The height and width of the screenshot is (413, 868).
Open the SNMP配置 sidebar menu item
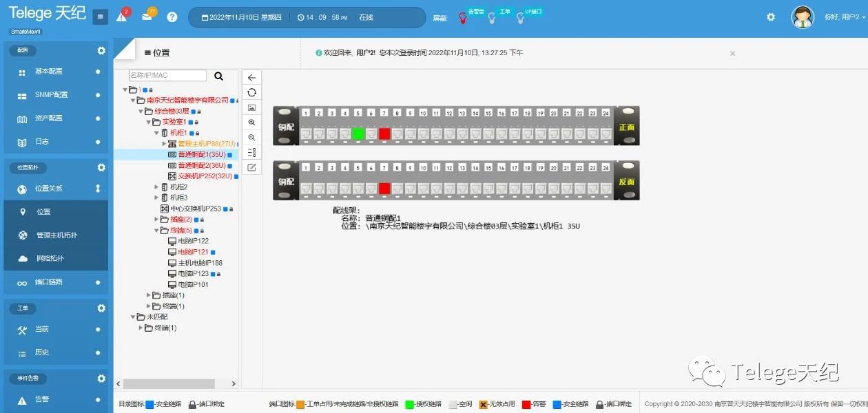pyautogui.click(x=51, y=95)
